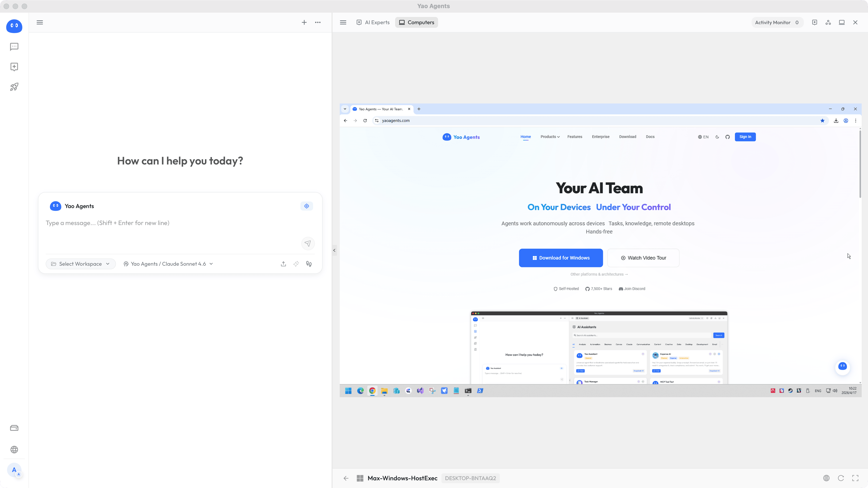This screenshot has width=868, height=488.
Task: Open the chat panel more options ellipsis
Action: click(x=318, y=22)
